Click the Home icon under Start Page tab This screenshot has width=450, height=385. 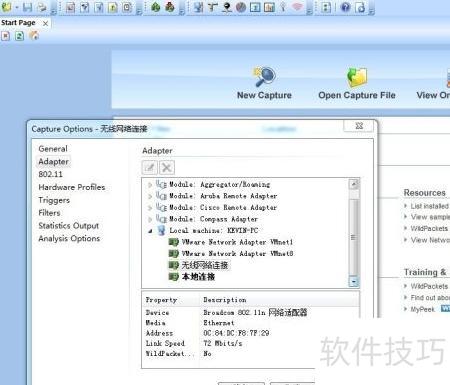(x=34, y=35)
